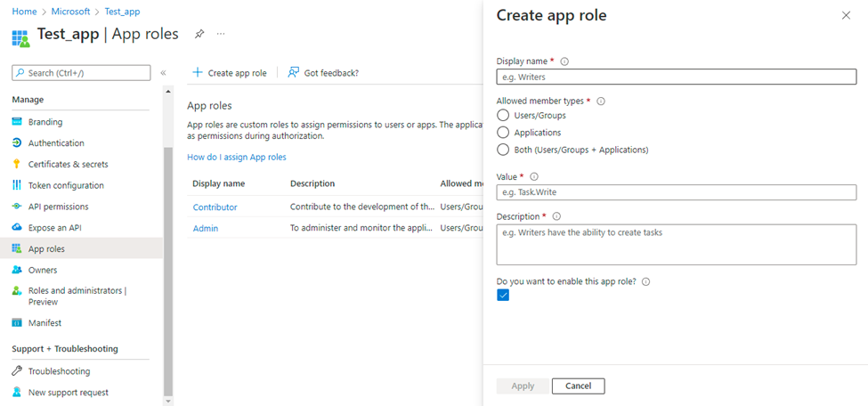The height and width of the screenshot is (406, 868).
Task: Open the Contributor role link
Action: 215,207
